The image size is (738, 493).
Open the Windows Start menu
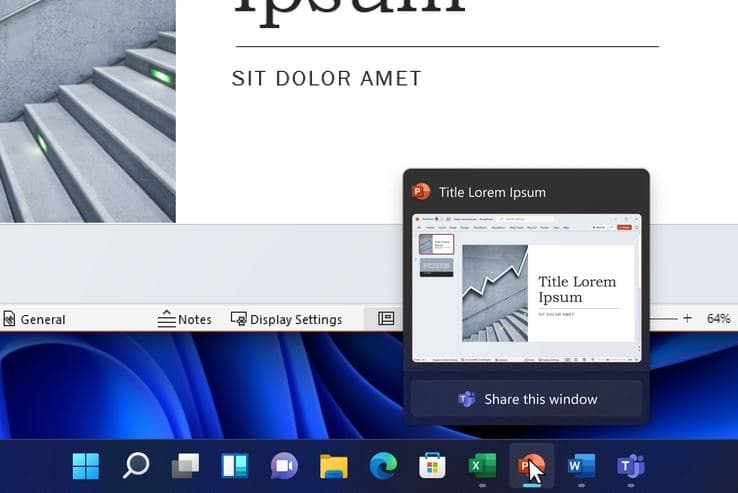click(x=86, y=466)
